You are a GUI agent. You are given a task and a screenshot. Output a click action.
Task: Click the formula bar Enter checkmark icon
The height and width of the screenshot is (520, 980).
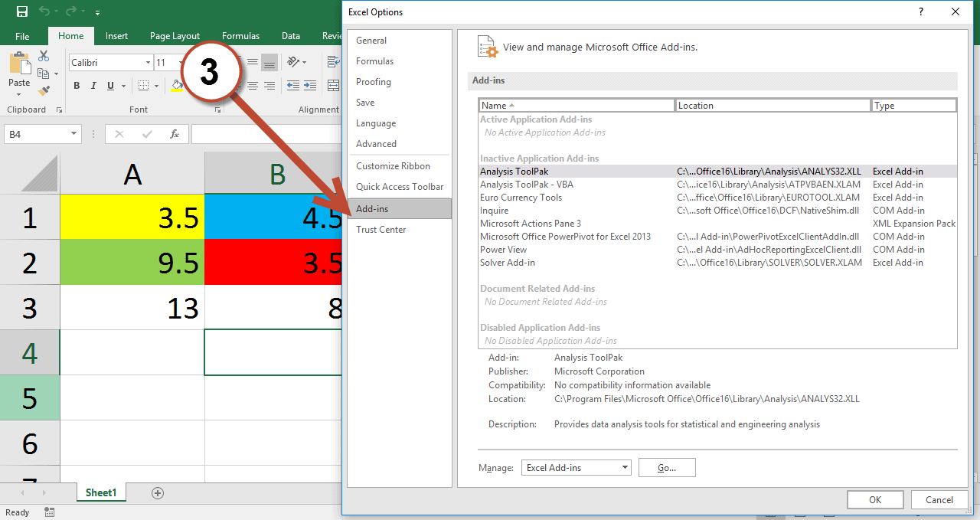tap(147, 134)
